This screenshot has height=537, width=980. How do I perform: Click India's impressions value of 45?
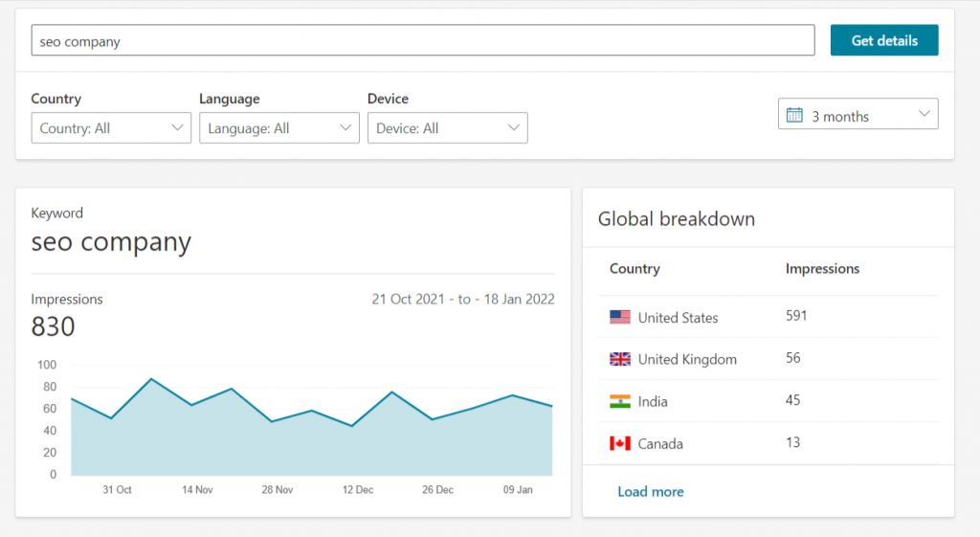click(792, 400)
